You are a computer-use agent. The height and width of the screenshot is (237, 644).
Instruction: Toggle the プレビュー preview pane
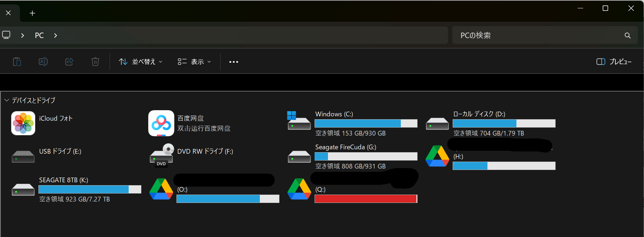(614, 62)
